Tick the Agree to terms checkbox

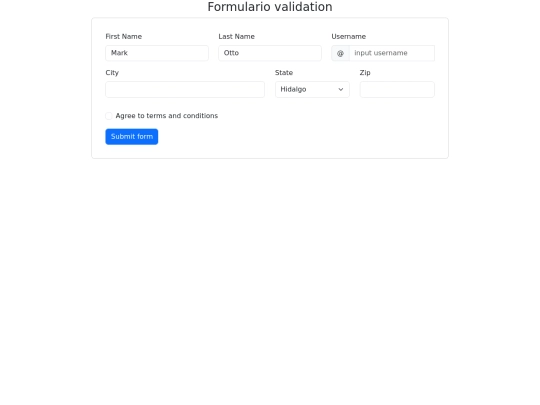[109, 116]
